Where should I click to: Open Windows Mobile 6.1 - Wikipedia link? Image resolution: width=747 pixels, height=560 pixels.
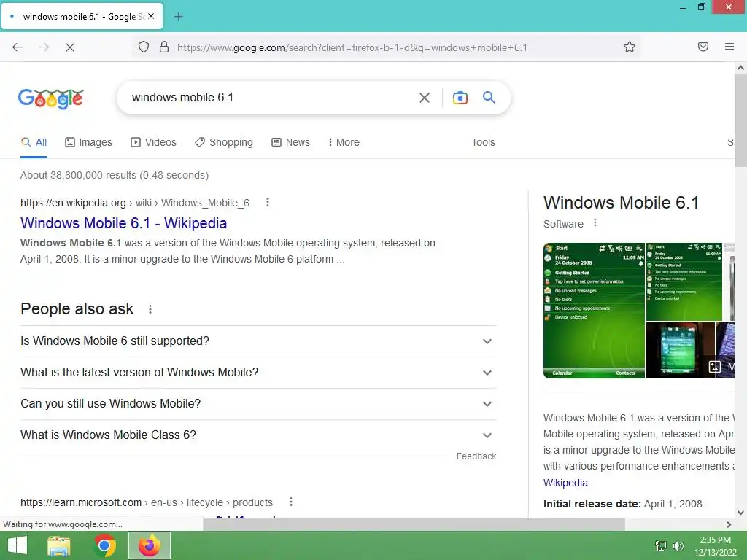tap(123, 223)
